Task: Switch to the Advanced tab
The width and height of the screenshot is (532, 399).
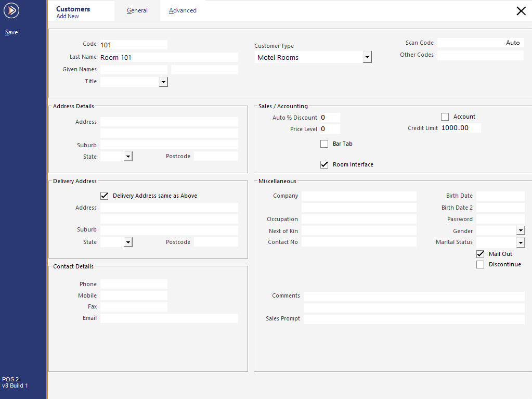Action: 183,10
